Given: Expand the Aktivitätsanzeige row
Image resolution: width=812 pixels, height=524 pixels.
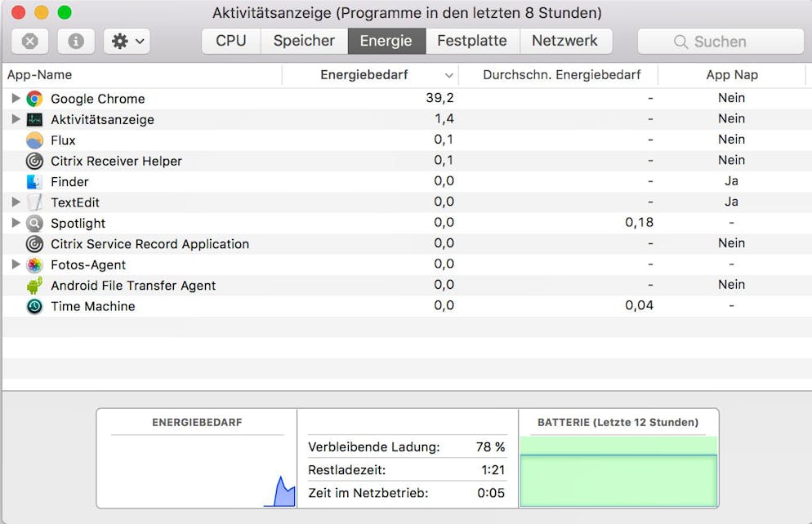Looking at the screenshot, I should click(x=16, y=119).
